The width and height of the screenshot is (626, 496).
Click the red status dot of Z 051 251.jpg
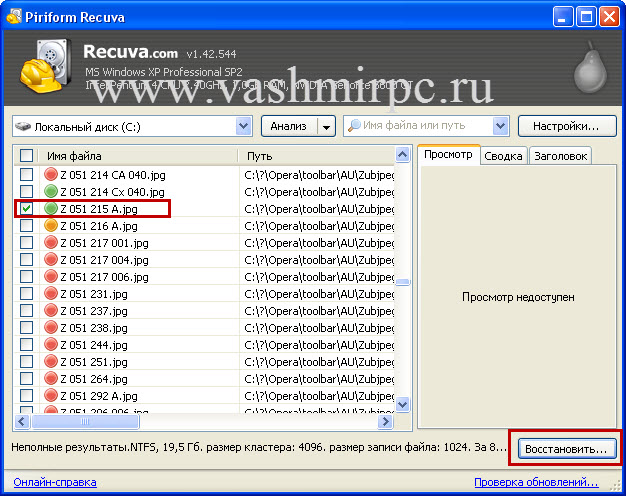pos(51,361)
